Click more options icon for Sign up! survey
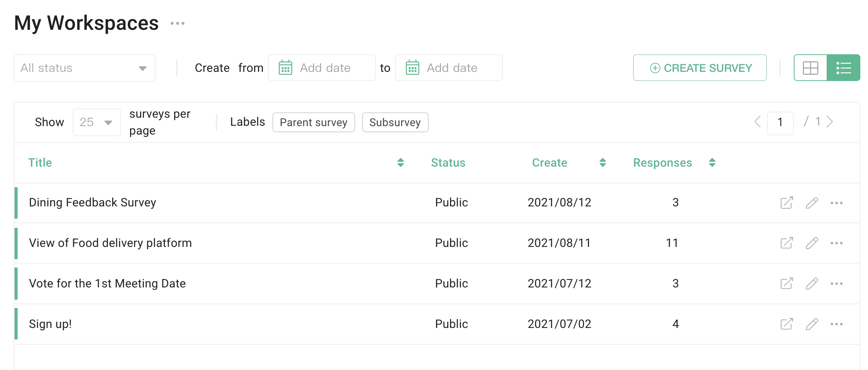The height and width of the screenshot is (370, 868). (x=837, y=324)
